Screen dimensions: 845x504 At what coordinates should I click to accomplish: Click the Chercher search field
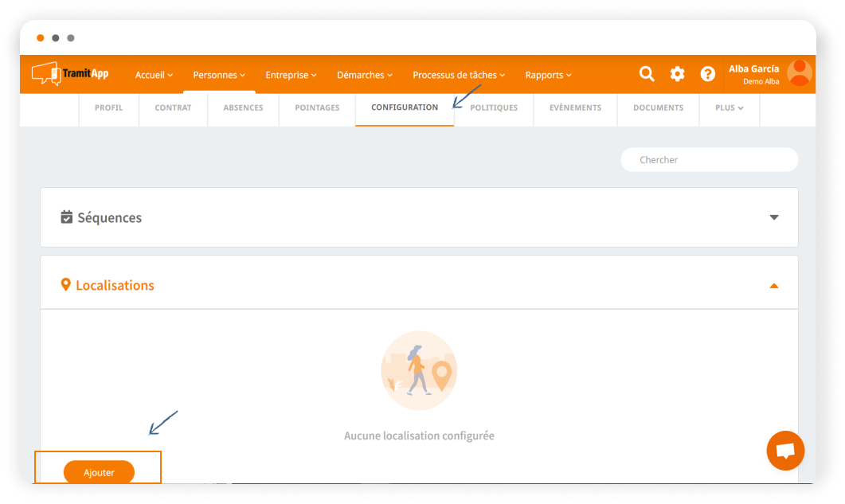point(709,160)
